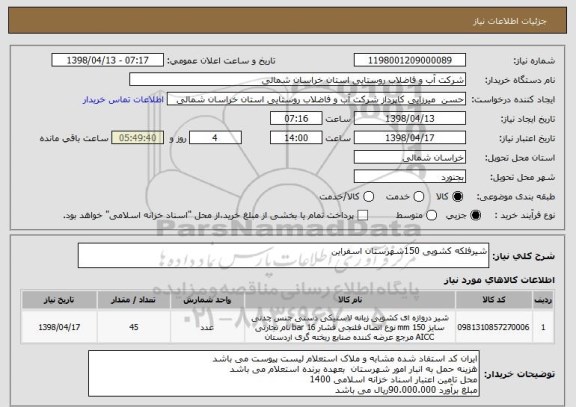Viewport: 576px width, 407px height.
Task: Click the تاریخ اعتبار نیاز date field
Action: pyautogui.click(x=410, y=138)
